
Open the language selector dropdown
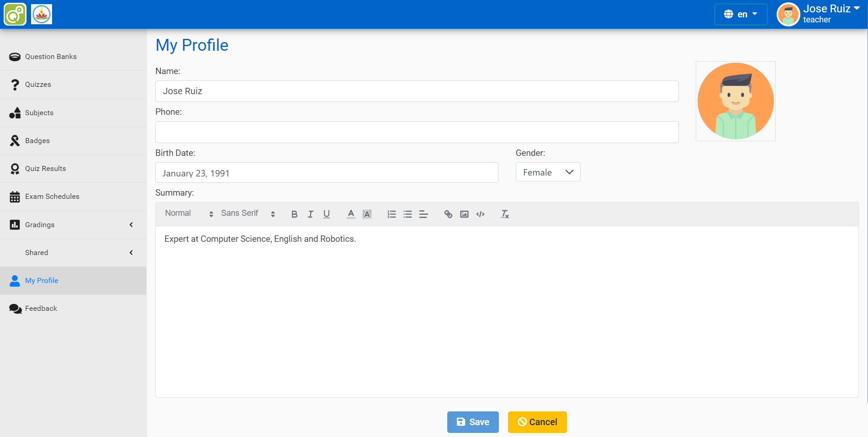tap(741, 14)
